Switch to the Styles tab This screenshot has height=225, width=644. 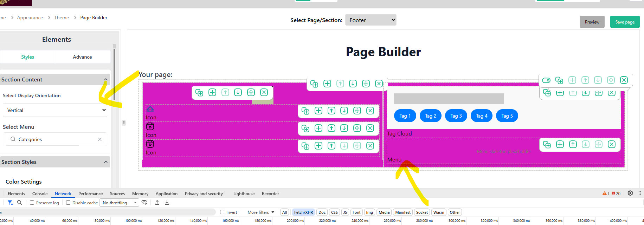coord(27,57)
